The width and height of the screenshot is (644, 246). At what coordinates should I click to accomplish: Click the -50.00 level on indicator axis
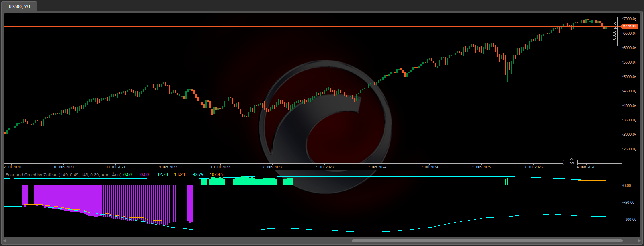(630, 203)
